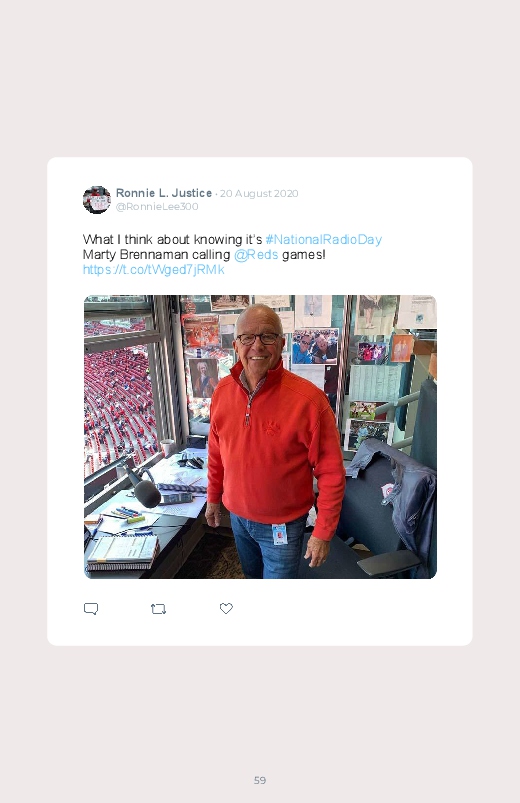Click the man's eyeglasses in the photo
This screenshot has width=520, height=803.
pyautogui.click(x=258, y=339)
